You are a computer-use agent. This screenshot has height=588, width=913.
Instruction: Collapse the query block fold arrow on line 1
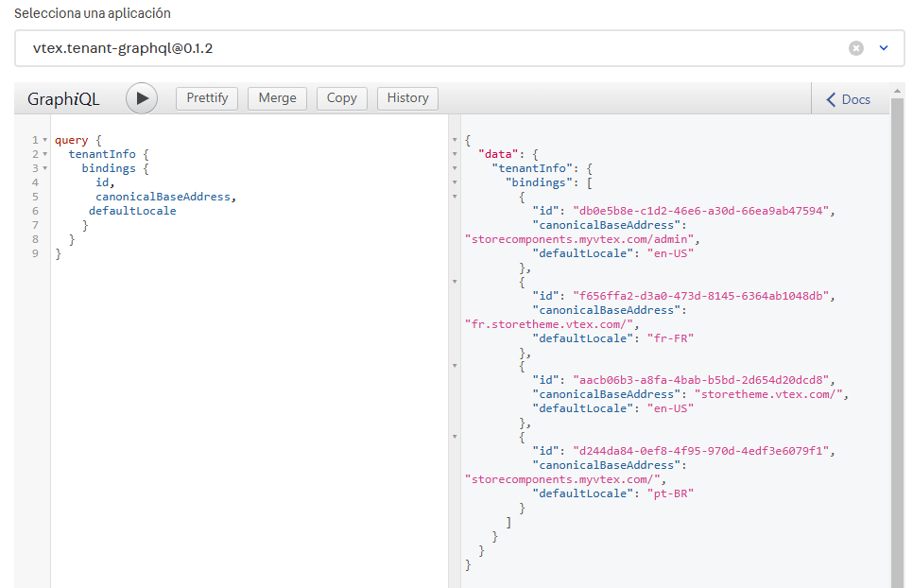click(44, 140)
